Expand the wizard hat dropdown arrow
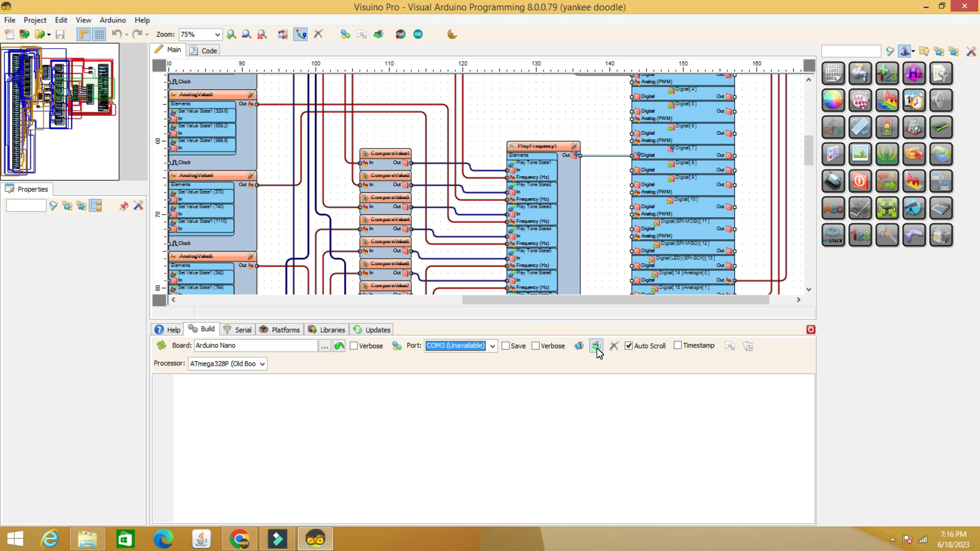980x551 pixels. pyautogui.click(x=913, y=52)
